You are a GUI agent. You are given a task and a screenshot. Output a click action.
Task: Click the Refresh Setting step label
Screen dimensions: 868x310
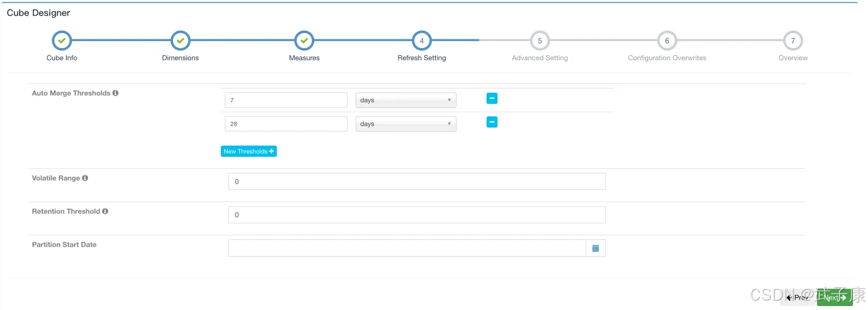point(422,58)
